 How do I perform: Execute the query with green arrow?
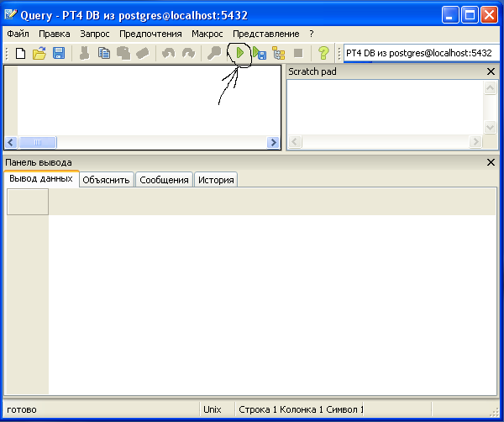click(x=239, y=53)
